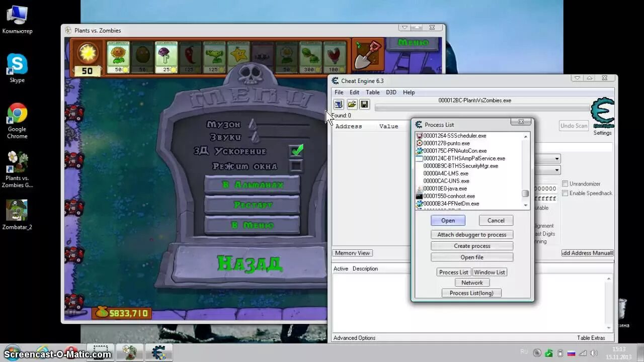Click the process list scroll down arrow

click(526, 205)
